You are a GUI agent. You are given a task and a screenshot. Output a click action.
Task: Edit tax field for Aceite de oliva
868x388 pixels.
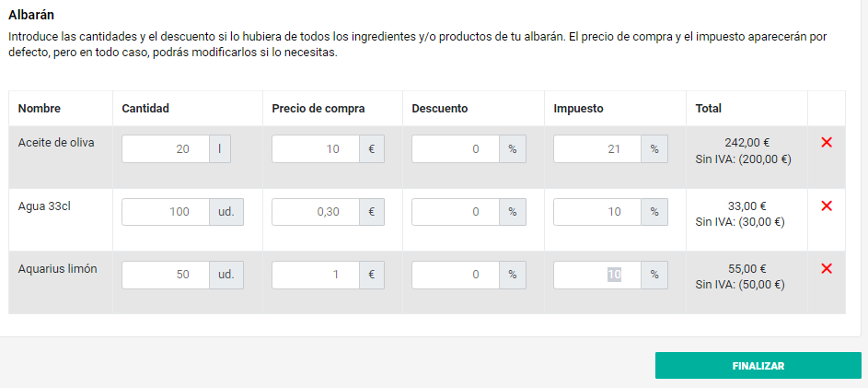(x=597, y=149)
